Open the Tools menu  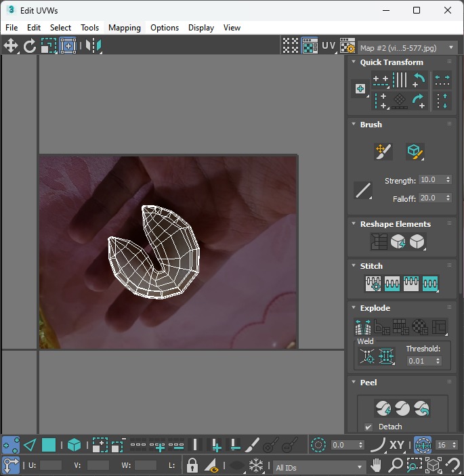coord(89,28)
